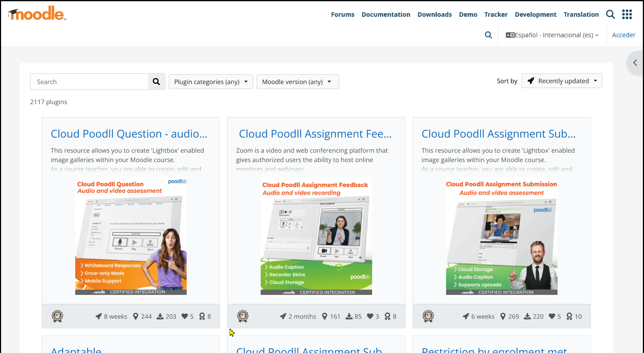
Task: Submit plugin search with magnifier button
Action: point(156,82)
